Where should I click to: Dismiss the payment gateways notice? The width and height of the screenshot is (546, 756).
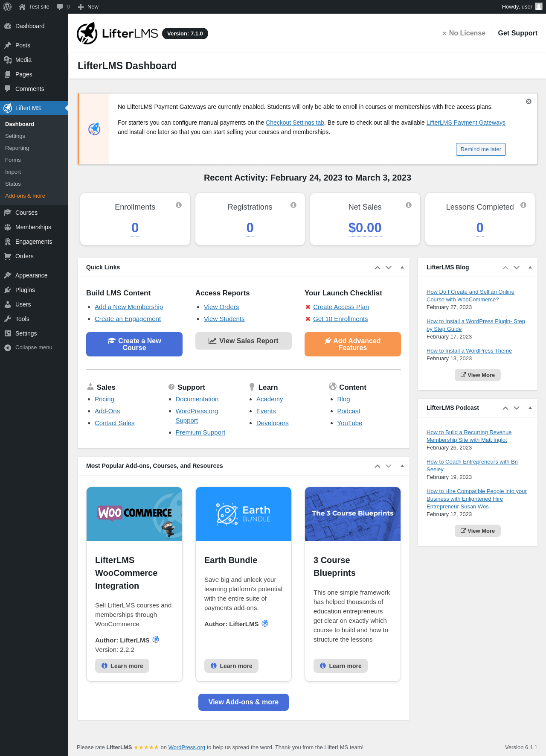529,102
